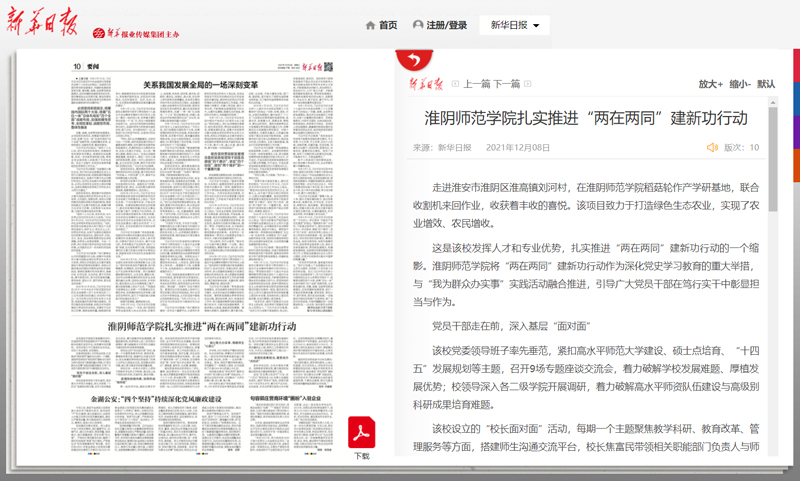The width and height of the screenshot is (800, 481).
Task: Open 金湖公安 article on newspaper page
Action: click(155, 398)
